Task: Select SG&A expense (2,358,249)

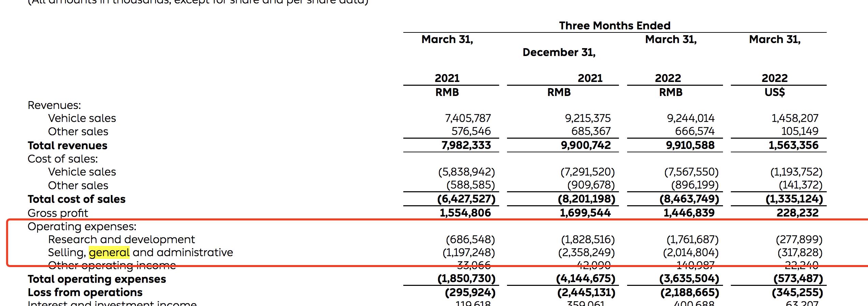Action: (587, 252)
